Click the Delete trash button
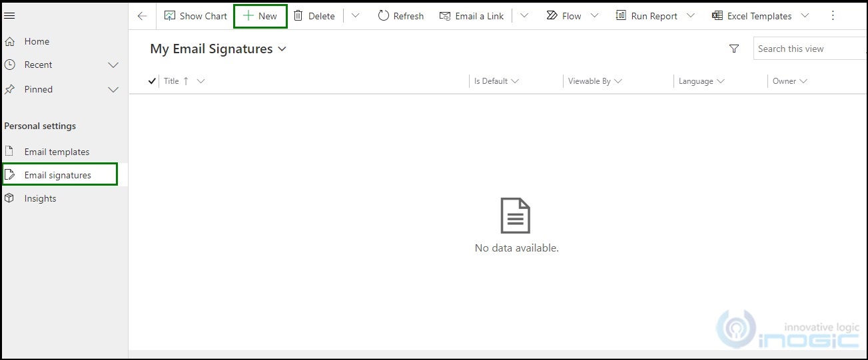This screenshot has height=360, width=868. click(314, 16)
